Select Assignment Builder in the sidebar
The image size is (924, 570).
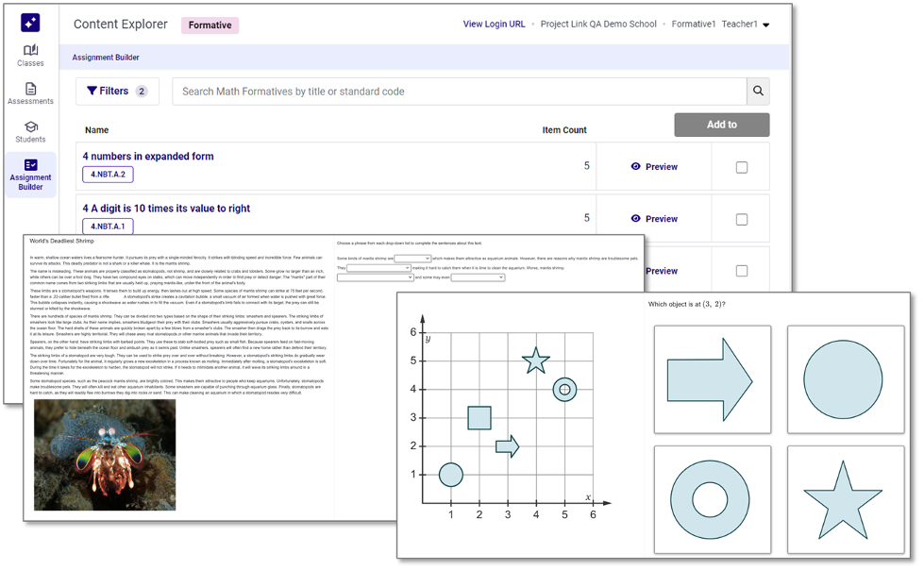[x=30, y=176]
